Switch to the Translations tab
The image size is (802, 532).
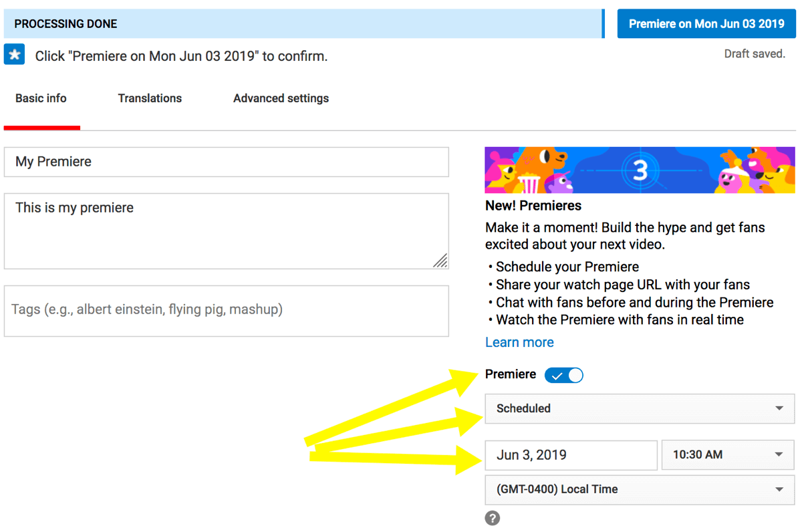click(x=150, y=98)
